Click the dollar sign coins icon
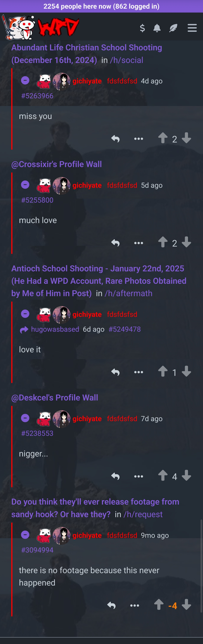Image resolution: width=203 pixels, height=644 pixels. click(x=142, y=28)
